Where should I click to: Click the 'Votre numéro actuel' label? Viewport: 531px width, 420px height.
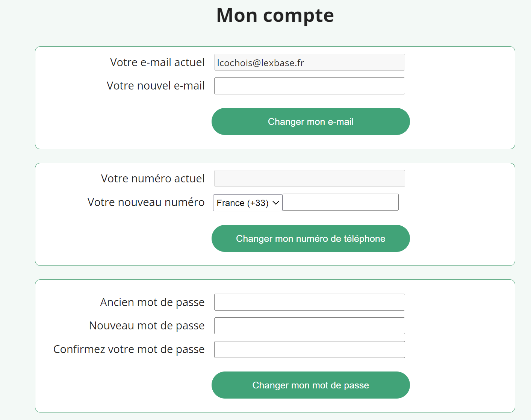pos(153,179)
